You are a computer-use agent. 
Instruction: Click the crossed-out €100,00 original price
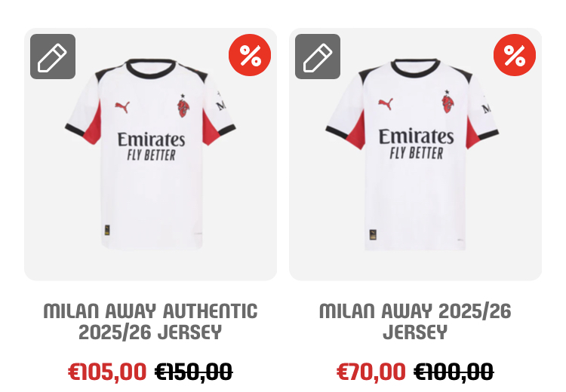tap(454, 372)
